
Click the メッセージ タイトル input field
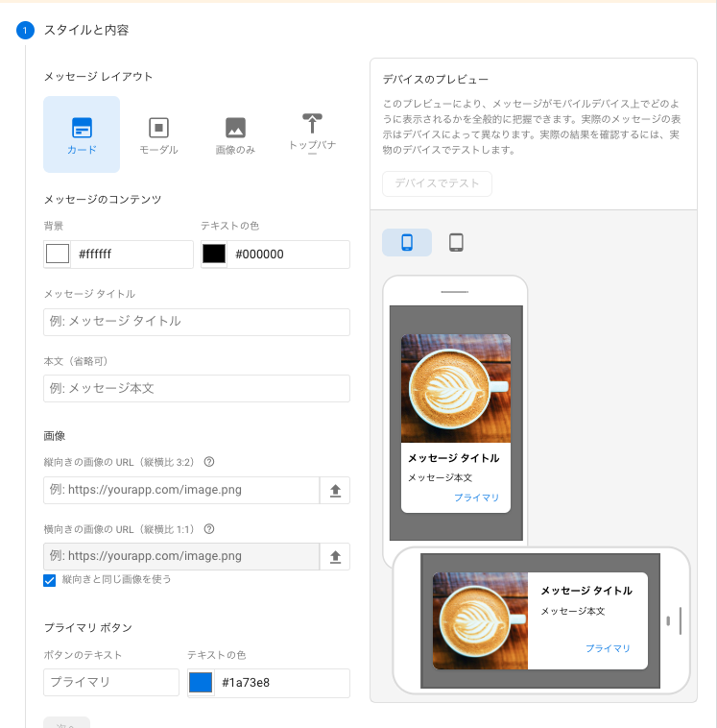point(197,322)
